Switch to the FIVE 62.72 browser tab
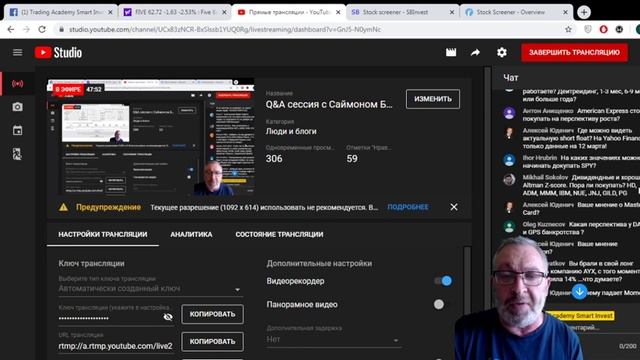Screen dimensions: 640x360 click(175, 12)
